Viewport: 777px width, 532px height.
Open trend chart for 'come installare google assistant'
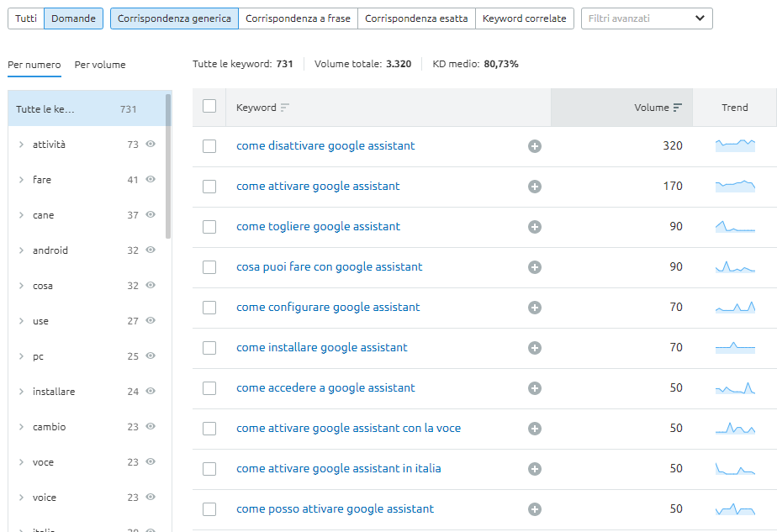(x=735, y=347)
